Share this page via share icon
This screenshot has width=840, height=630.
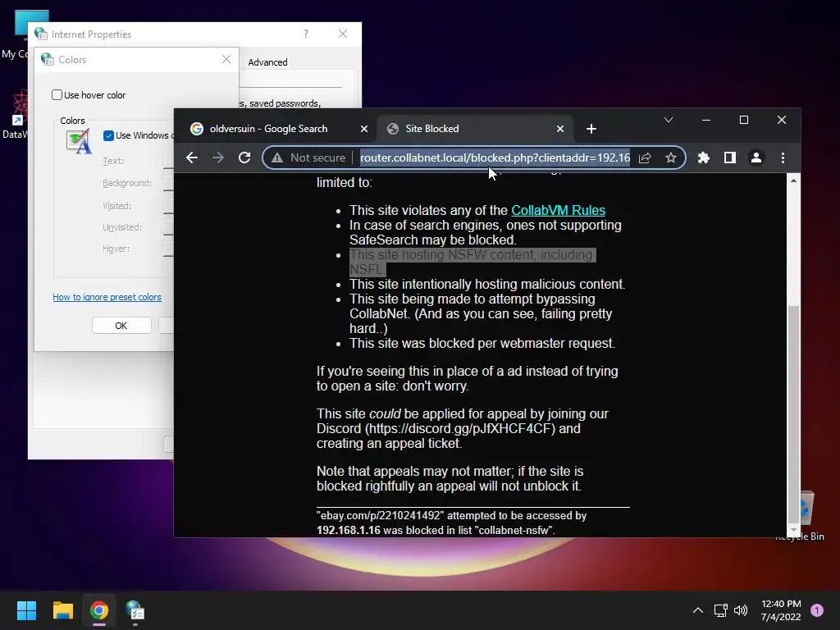(645, 157)
